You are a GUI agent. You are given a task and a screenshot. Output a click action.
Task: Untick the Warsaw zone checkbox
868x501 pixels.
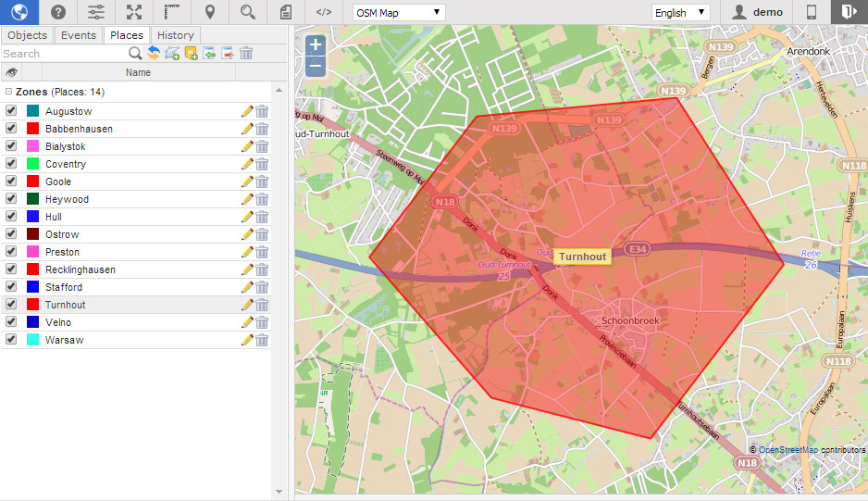pyautogui.click(x=11, y=340)
